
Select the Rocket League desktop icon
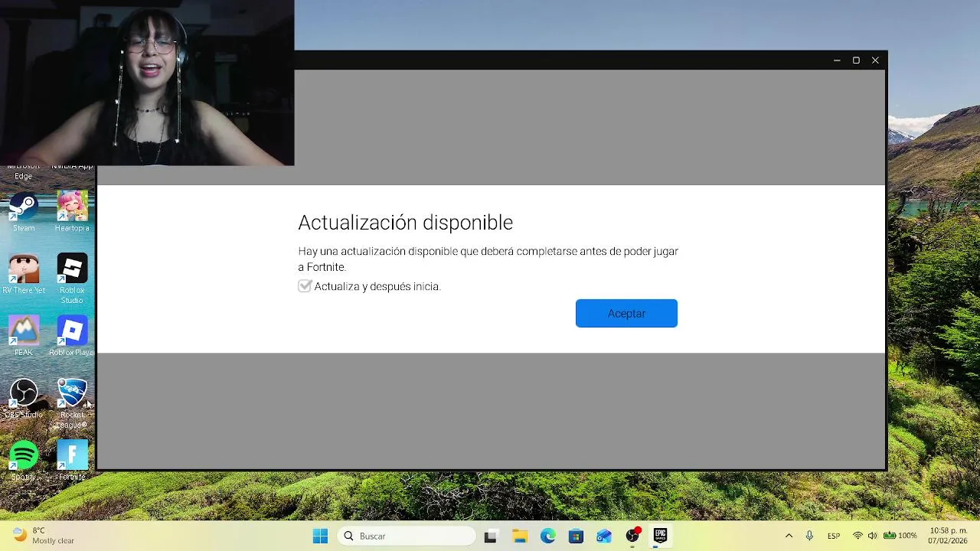pyautogui.click(x=72, y=403)
